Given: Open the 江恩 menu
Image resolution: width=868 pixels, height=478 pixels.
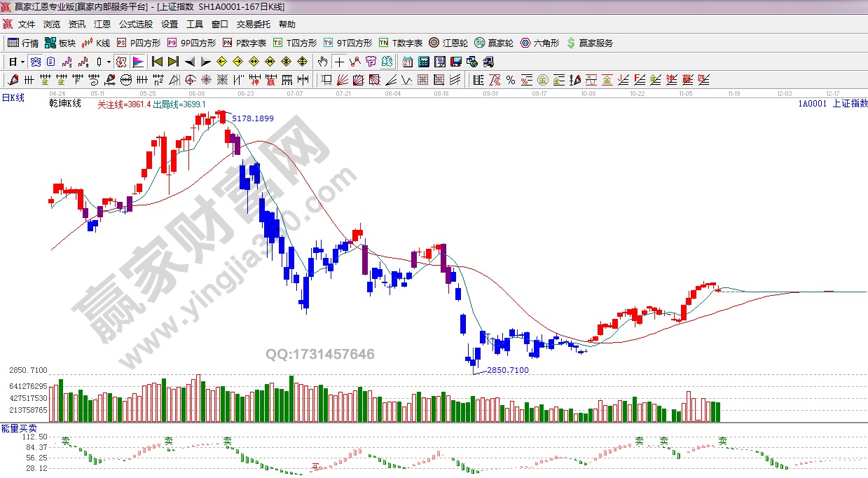Looking at the screenshot, I should click(x=102, y=24).
